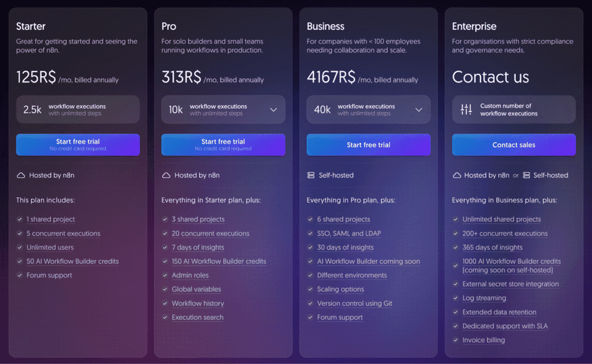
Task: Select the Pro plan heading
Action: (x=169, y=27)
